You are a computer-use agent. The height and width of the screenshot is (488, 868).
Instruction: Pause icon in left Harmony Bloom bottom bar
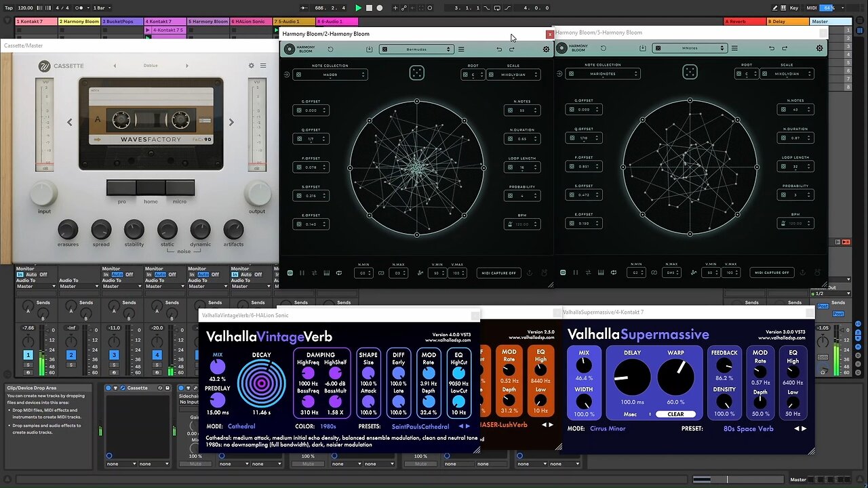coord(302,273)
